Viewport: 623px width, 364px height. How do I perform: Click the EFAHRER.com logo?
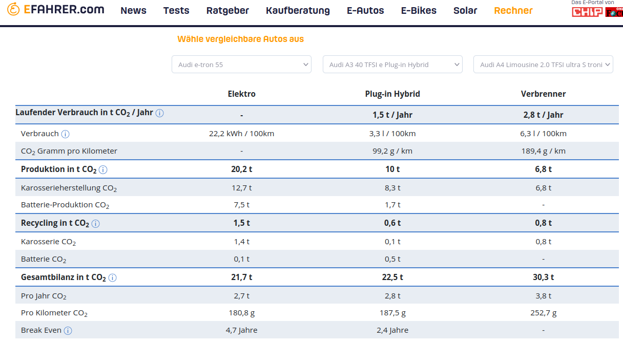55,9
